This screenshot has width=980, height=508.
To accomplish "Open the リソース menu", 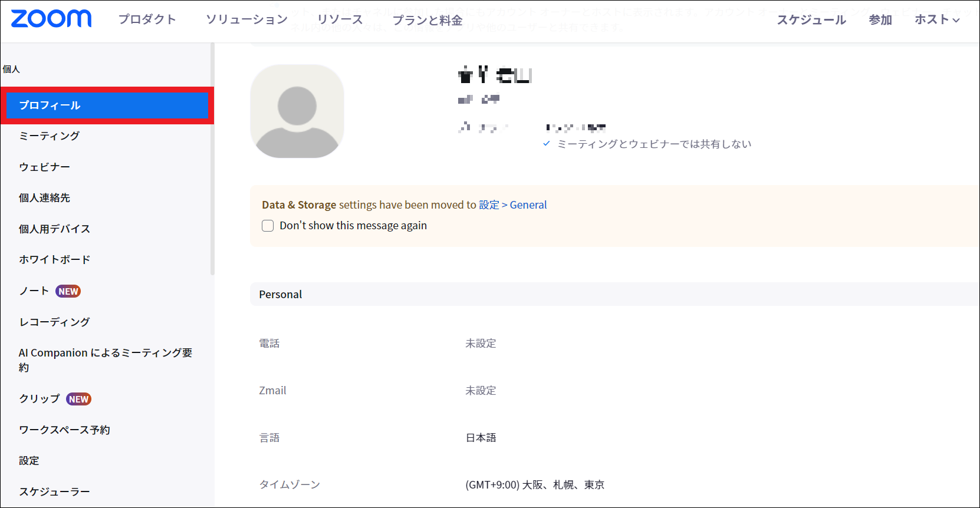I will 340,19.
